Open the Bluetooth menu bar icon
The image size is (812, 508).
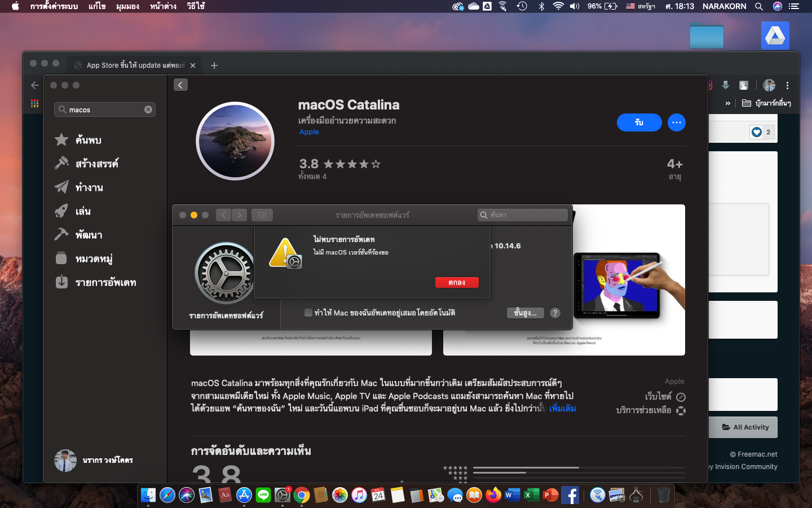pos(541,6)
